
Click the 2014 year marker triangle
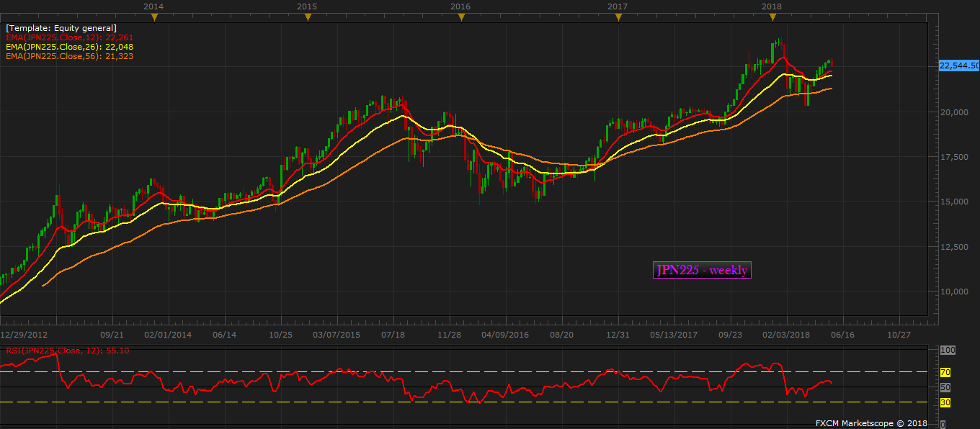click(152, 17)
